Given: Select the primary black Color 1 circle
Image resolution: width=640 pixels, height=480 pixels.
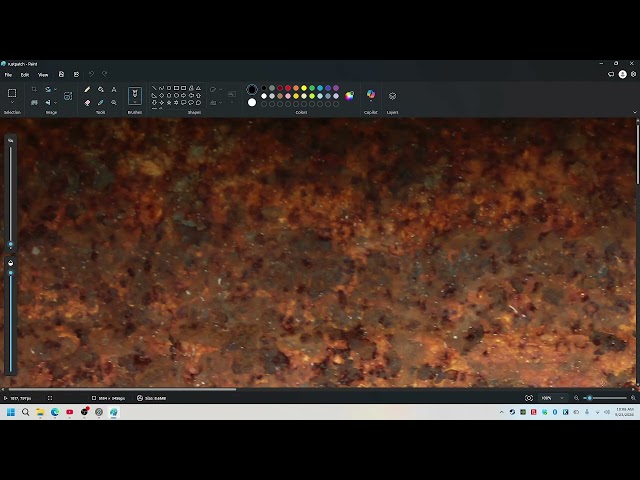Looking at the screenshot, I should (252, 89).
